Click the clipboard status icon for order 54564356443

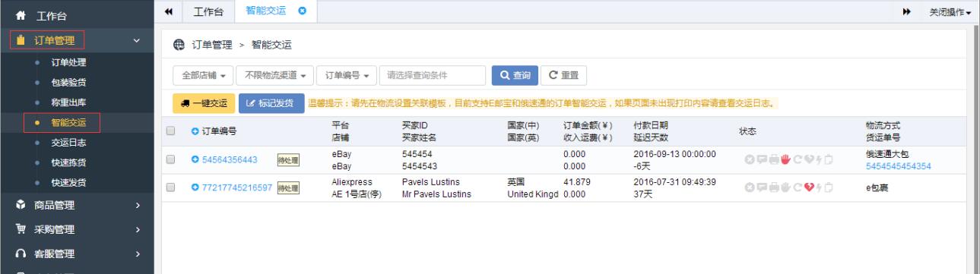pyautogui.click(x=829, y=159)
